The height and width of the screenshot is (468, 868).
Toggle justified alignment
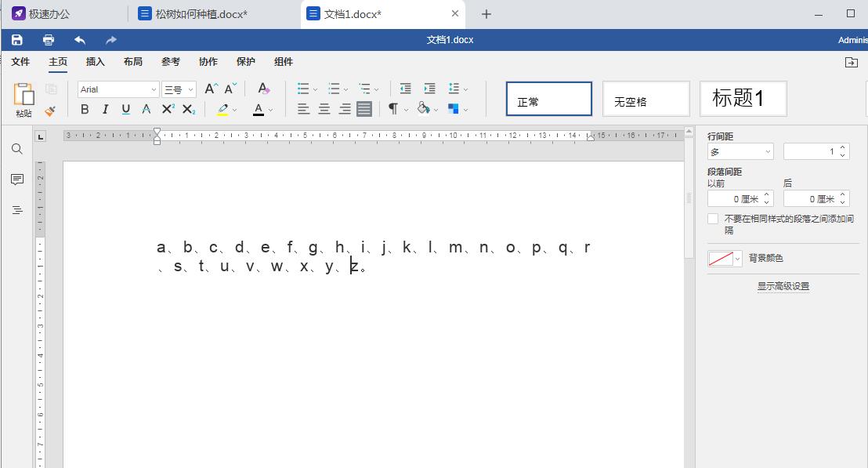(x=364, y=109)
